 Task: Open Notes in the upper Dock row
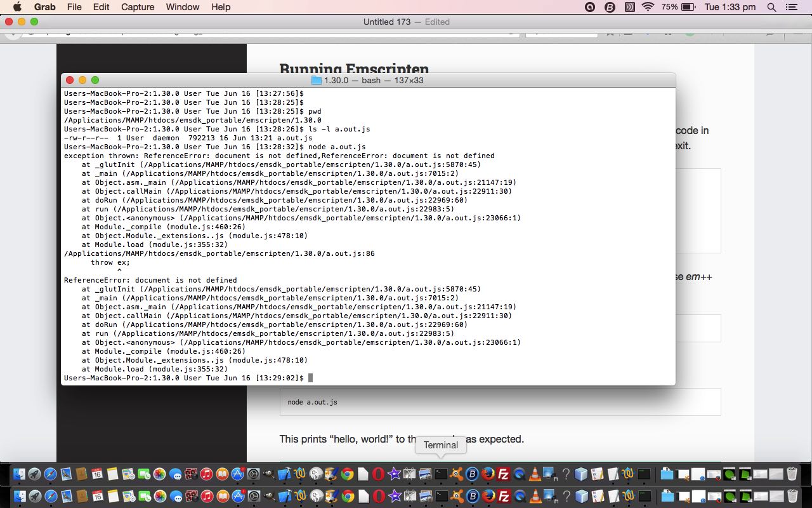click(x=112, y=474)
